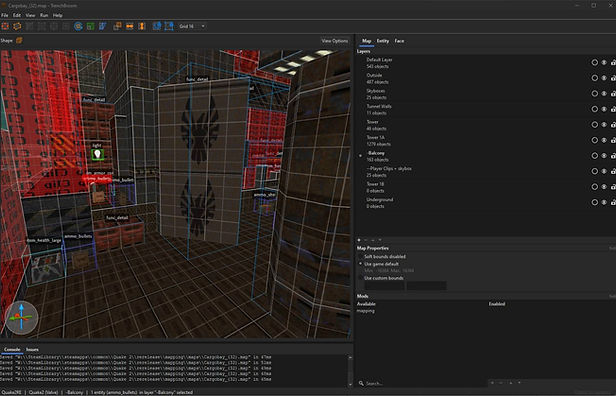The height and width of the screenshot is (396, 616).
Task: Toggle the texture lock toolbar icon
Action: pyautogui.click(x=157, y=26)
